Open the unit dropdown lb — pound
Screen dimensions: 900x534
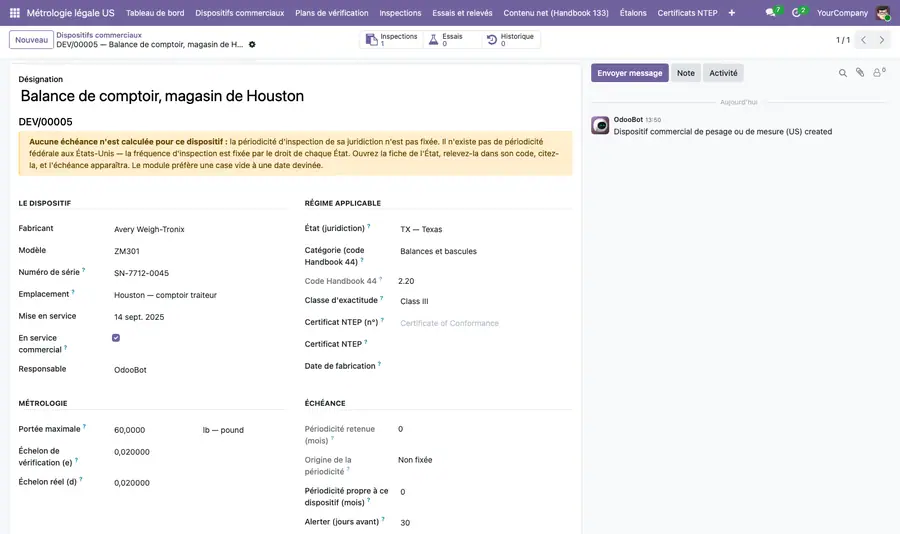241,429
